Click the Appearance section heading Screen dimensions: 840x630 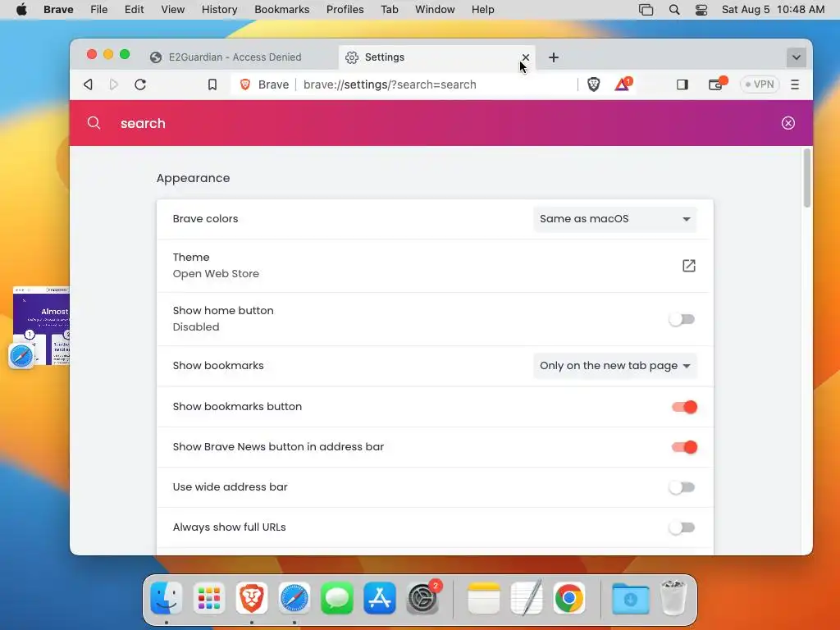click(x=193, y=178)
